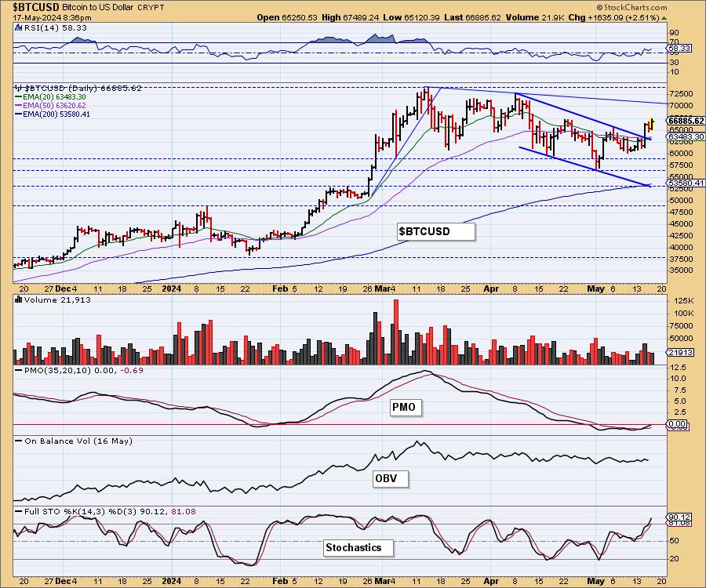The width and height of the screenshot is (706, 588).
Task: Click the 21913 volume tag on right axis
Action: 680,353
